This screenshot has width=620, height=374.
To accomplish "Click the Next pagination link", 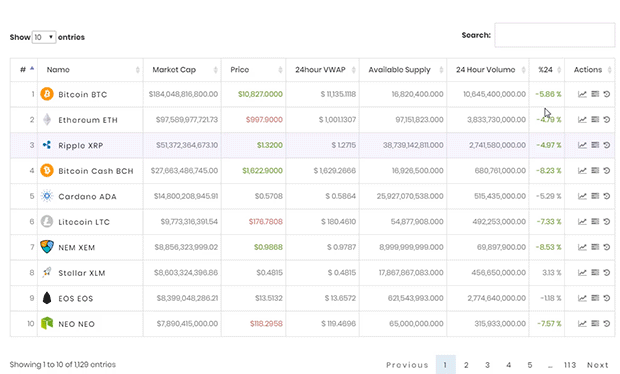I will point(597,365).
